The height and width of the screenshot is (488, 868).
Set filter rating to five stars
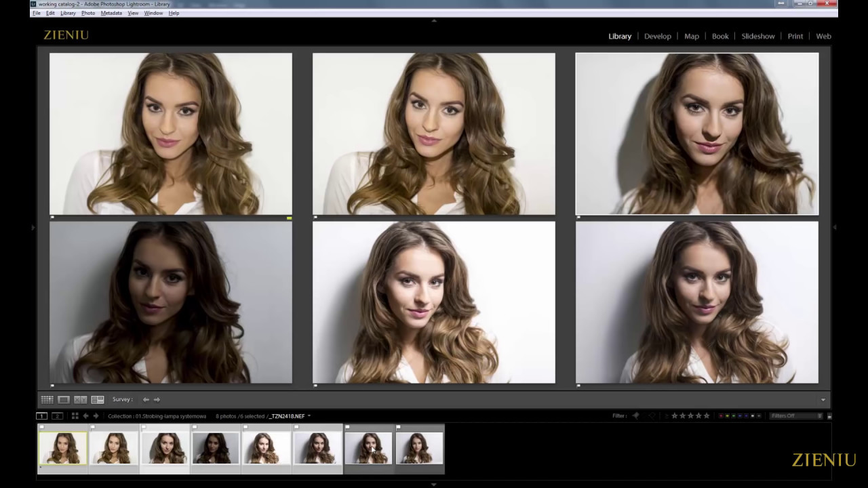[707, 415]
